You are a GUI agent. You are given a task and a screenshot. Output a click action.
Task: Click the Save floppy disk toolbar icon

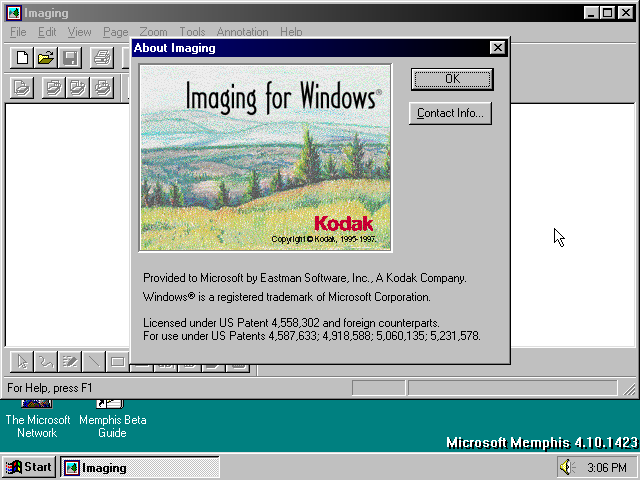point(70,58)
